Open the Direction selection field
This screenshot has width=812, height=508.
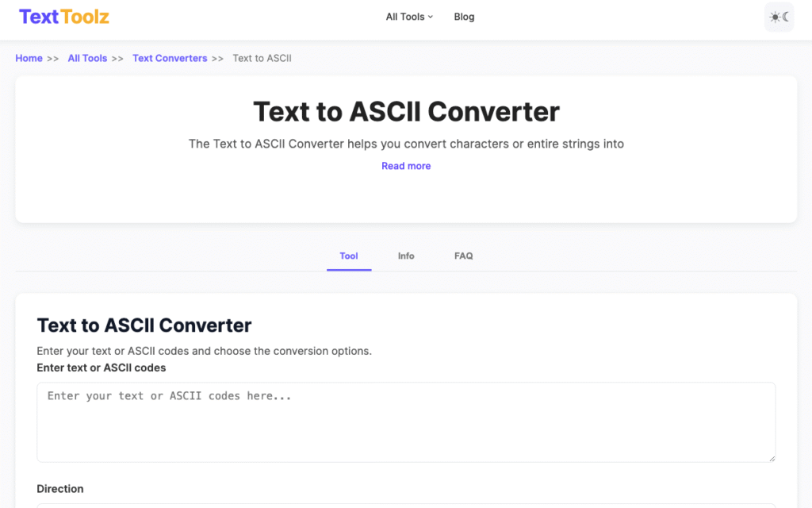tap(406, 506)
